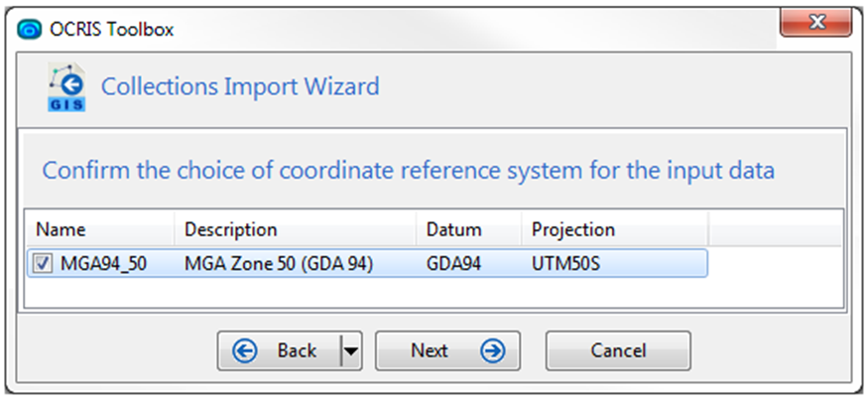This screenshot has width=868, height=402.
Task: Click the GIS Collections Import Wizard icon
Action: (66, 87)
